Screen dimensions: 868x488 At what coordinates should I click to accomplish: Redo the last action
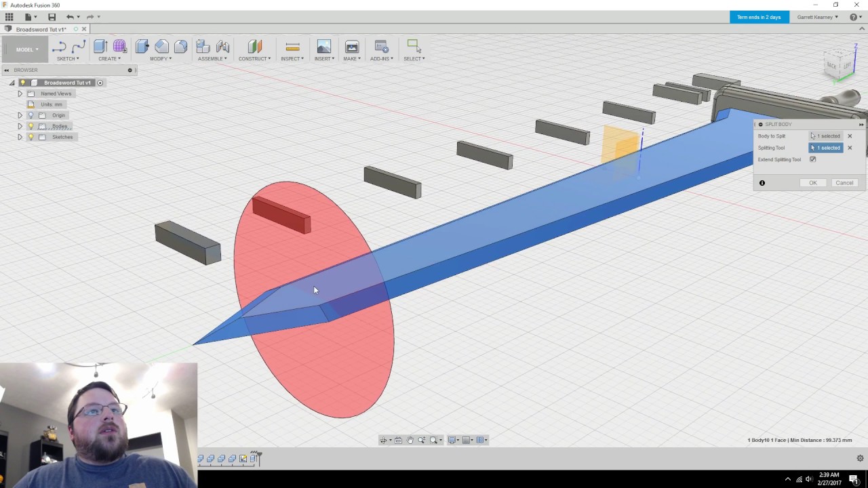(x=90, y=17)
